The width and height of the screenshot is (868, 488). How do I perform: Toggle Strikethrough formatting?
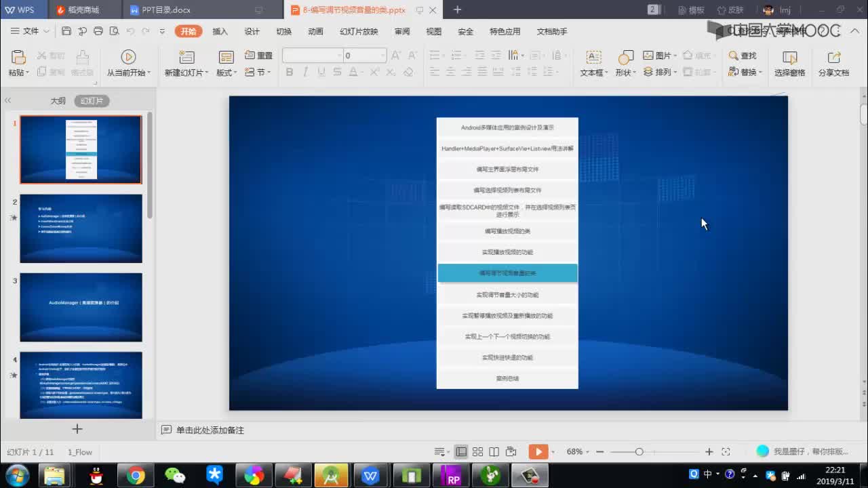pos(337,72)
